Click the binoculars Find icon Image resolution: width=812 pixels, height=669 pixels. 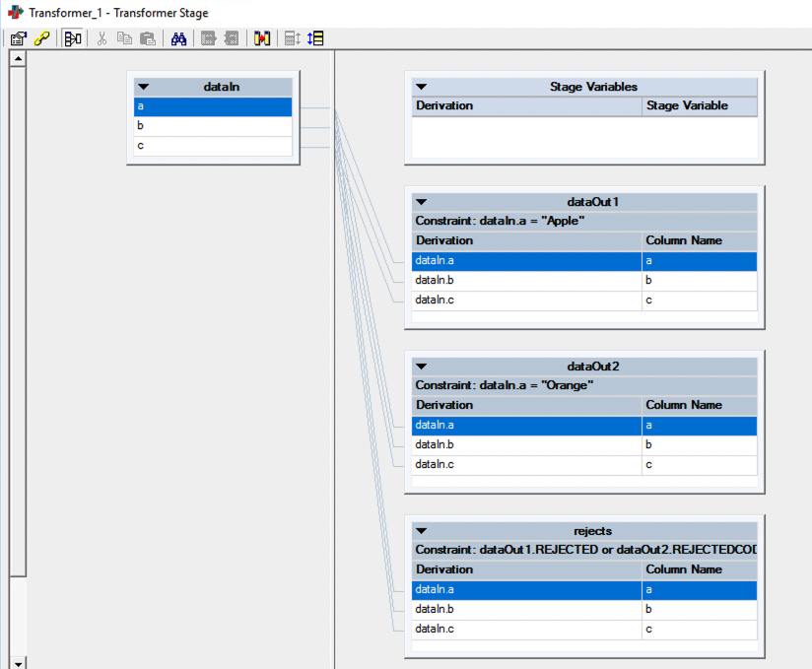pyautogui.click(x=178, y=38)
